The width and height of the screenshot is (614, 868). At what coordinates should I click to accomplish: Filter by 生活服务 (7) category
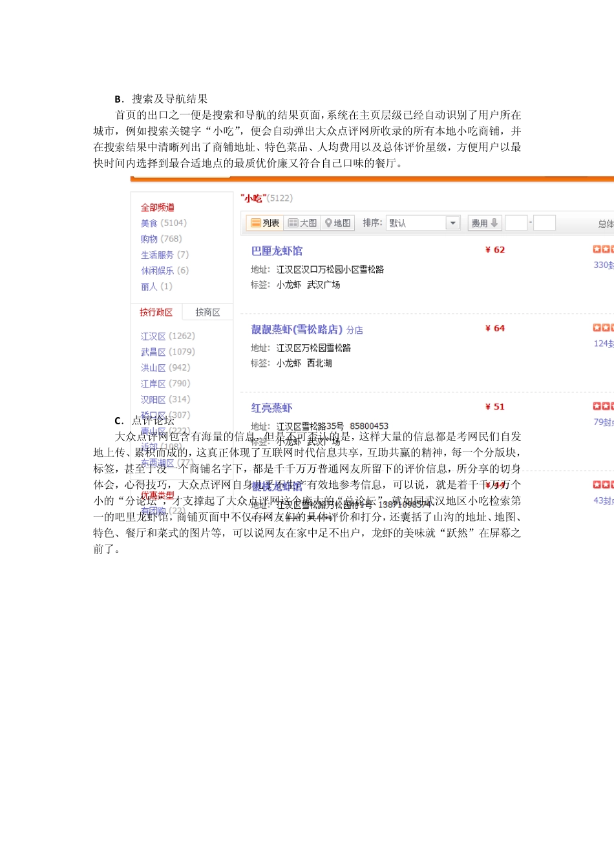165,254
